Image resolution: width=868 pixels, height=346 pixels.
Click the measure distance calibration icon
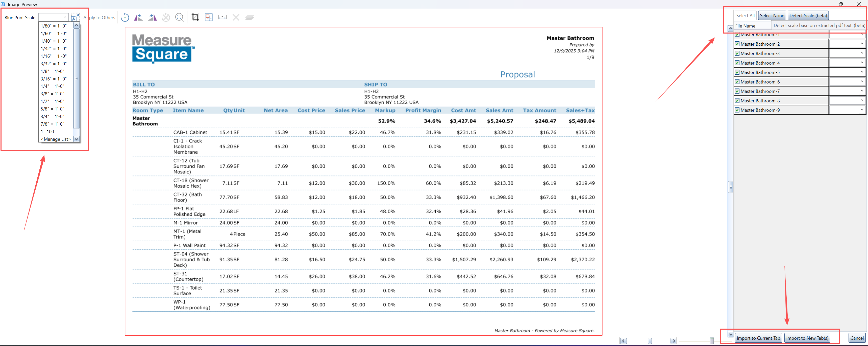[x=222, y=17]
